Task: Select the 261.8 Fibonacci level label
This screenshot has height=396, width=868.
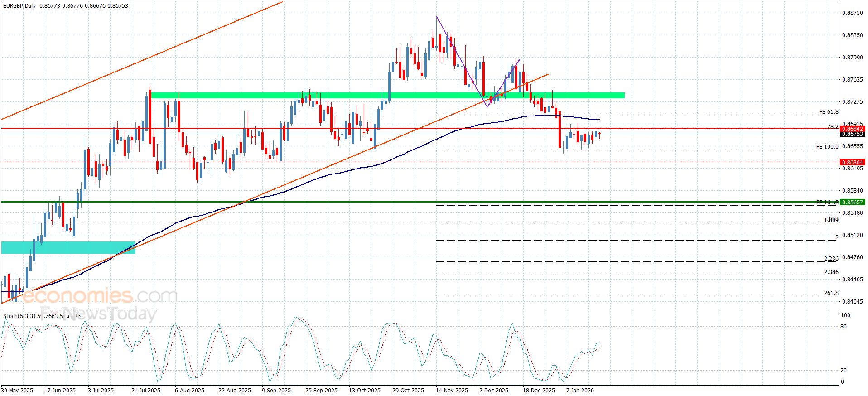Action: pos(831,293)
